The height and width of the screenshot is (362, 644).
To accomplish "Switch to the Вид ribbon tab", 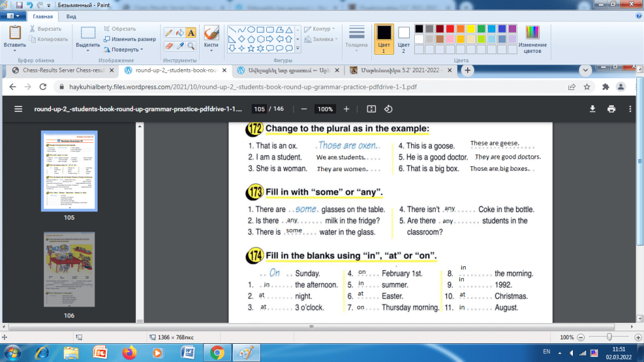I will point(71,16).
